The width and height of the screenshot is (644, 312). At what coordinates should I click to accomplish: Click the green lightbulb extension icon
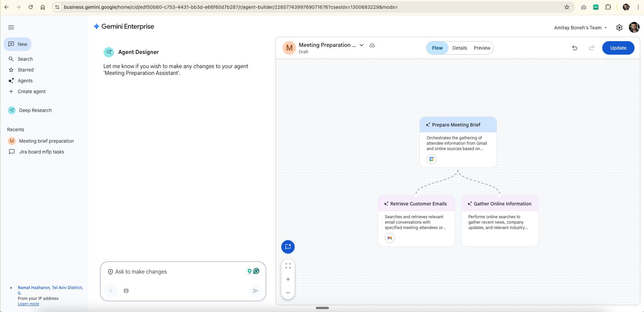[x=250, y=271]
